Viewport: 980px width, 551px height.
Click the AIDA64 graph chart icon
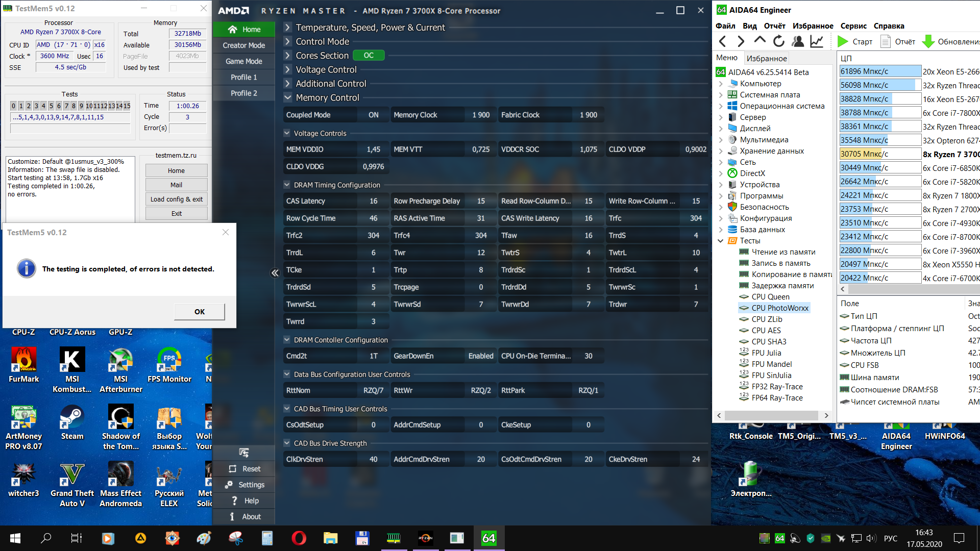[x=817, y=41]
